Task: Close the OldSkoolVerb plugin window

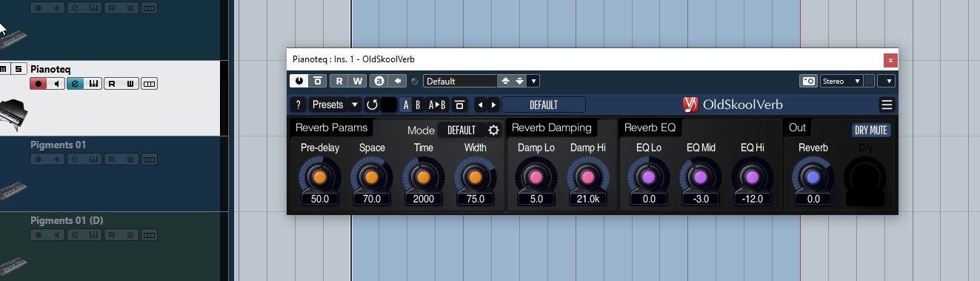Action: [x=890, y=59]
